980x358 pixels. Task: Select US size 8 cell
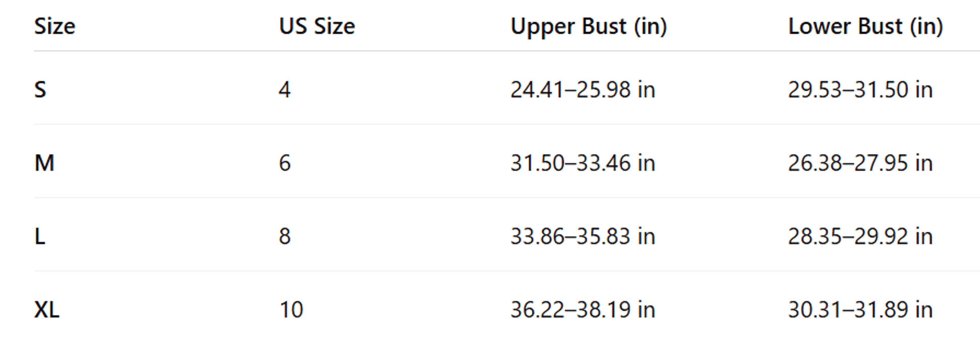tap(285, 236)
